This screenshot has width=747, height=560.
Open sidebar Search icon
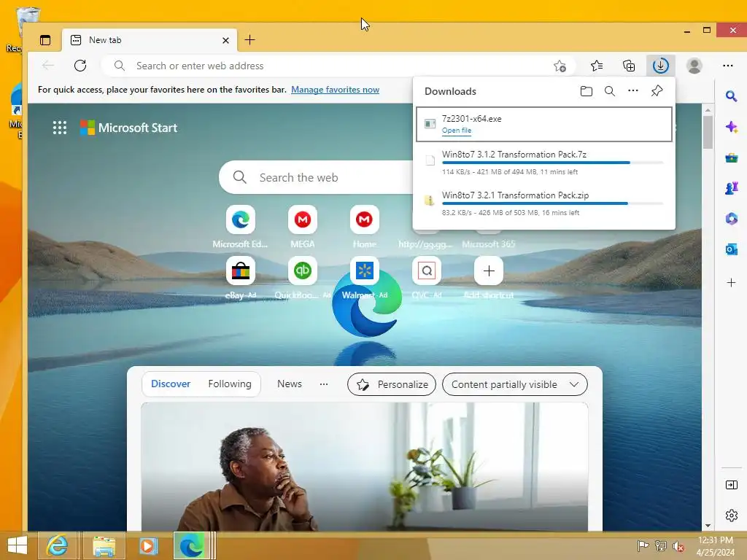pyautogui.click(x=731, y=97)
